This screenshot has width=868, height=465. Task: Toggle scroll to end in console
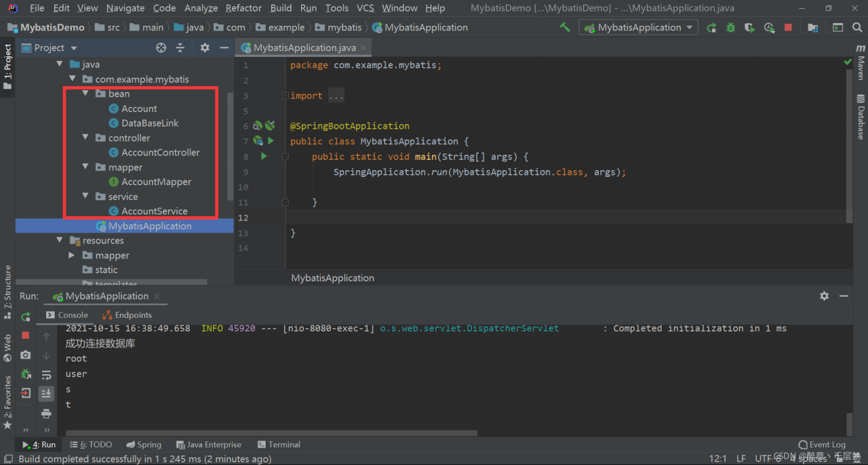coord(46,393)
